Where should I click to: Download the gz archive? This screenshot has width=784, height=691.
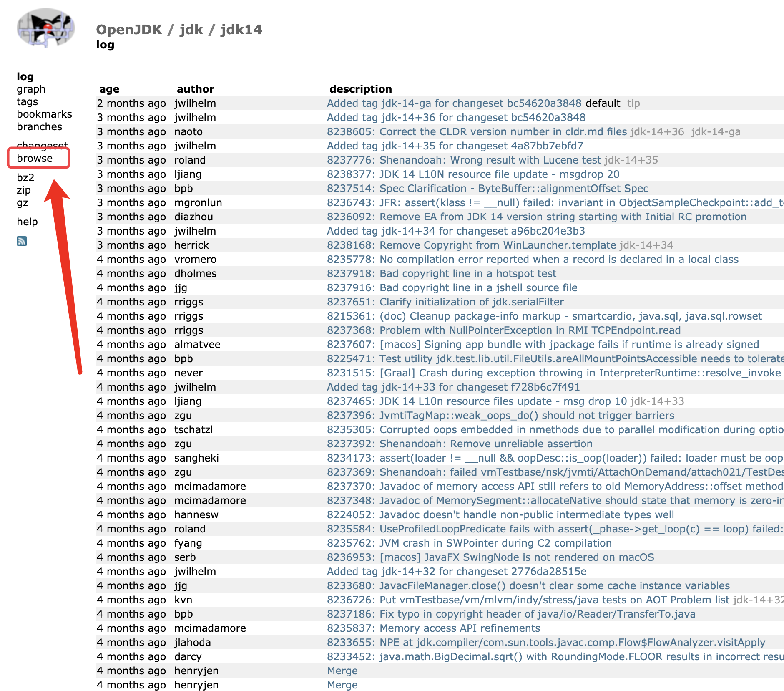(23, 203)
